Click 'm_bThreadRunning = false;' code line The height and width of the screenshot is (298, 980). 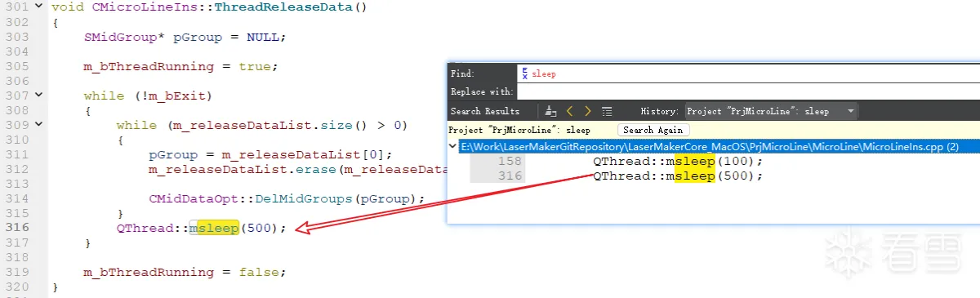click(185, 273)
